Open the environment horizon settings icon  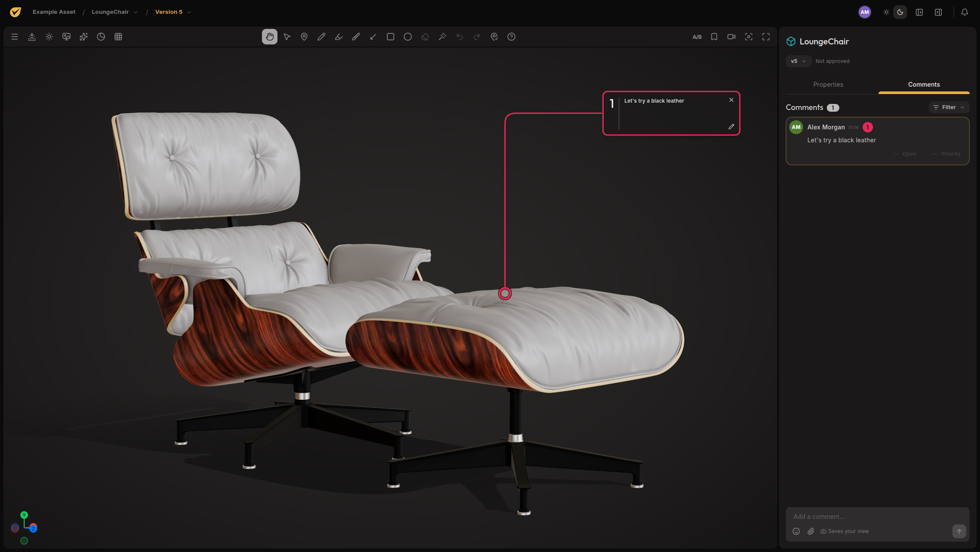pos(32,37)
